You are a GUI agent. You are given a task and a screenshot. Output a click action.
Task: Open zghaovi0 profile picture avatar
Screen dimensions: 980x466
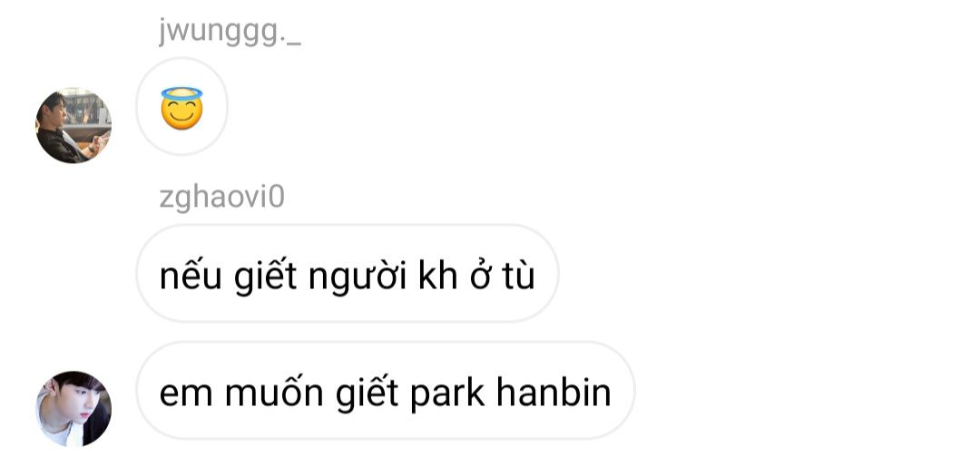click(73, 409)
